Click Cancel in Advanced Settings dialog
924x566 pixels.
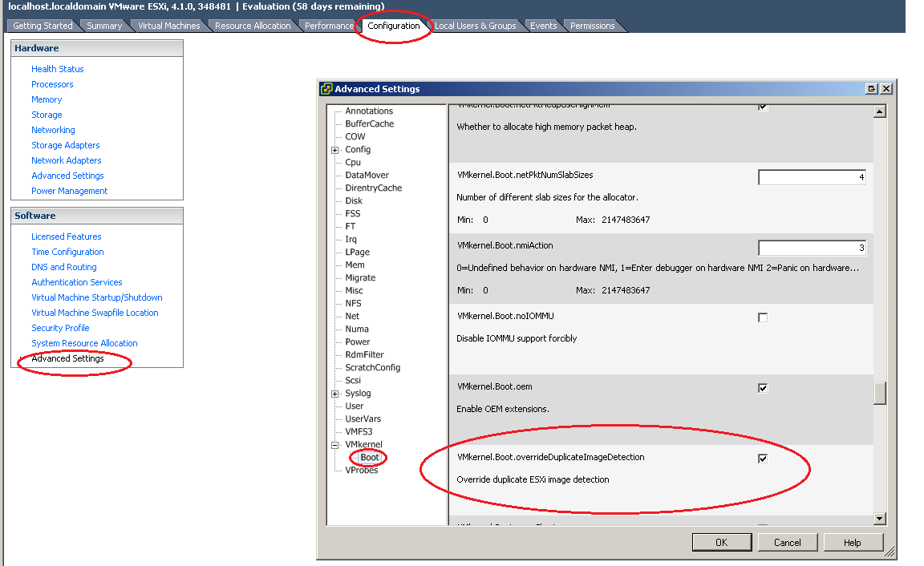[x=788, y=543]
